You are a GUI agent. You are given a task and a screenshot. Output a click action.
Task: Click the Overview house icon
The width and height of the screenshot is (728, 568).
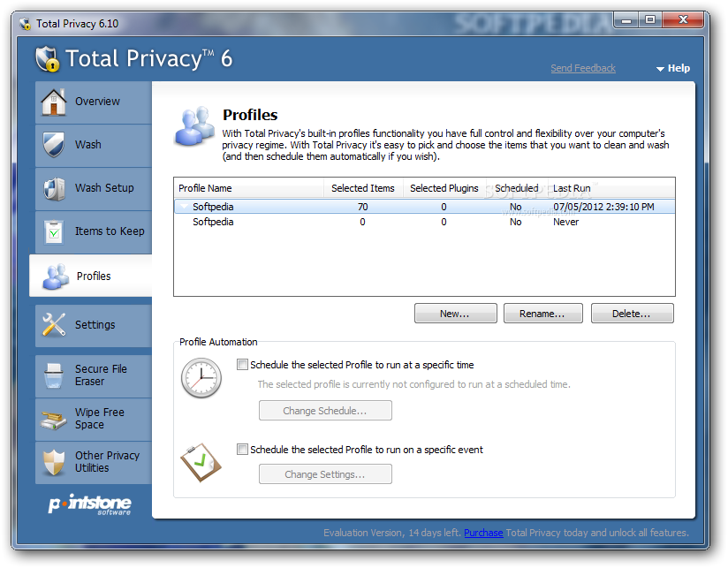pos(54,102)
